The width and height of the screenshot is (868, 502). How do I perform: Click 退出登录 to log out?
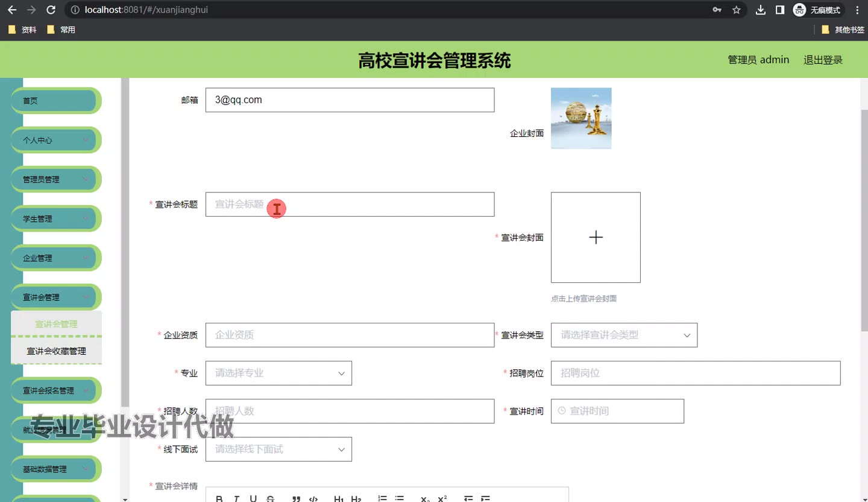(823, 60)
